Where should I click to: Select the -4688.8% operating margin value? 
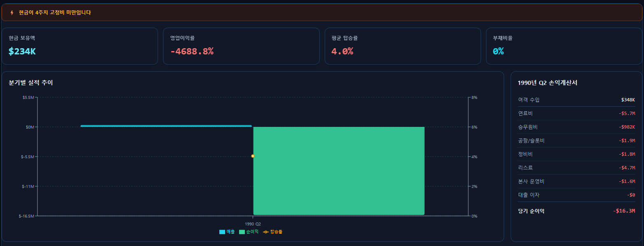coord(192,52)
